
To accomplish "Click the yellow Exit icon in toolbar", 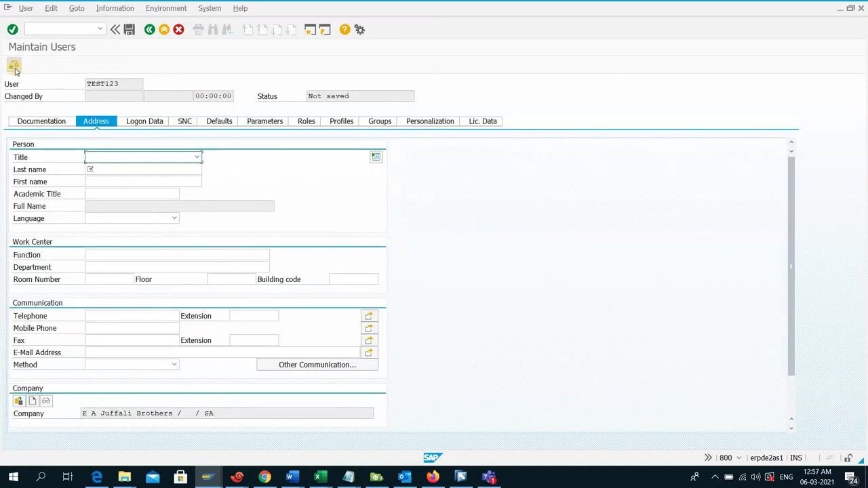I will (x=164, y=29).
